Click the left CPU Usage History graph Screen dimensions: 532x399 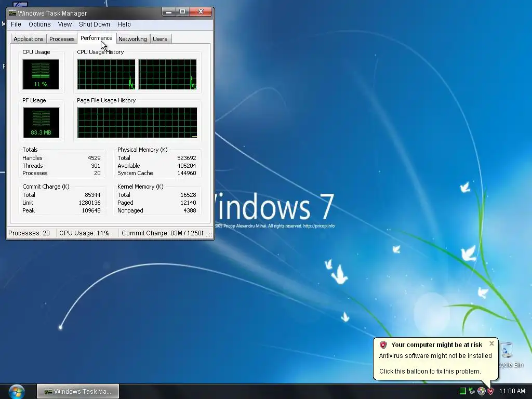point(106,74)
